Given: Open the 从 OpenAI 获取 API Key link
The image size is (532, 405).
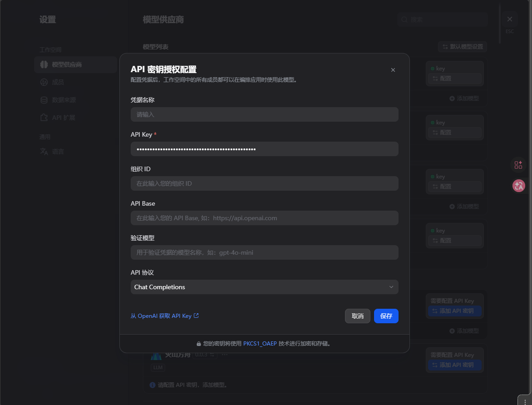Looking at the screenshot, I should [161, 316].
